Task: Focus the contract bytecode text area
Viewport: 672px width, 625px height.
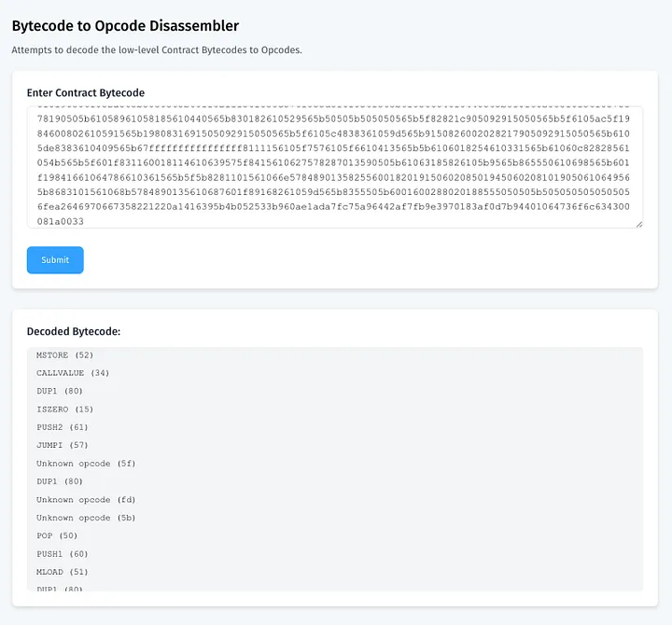Action: tap(334, 165)
